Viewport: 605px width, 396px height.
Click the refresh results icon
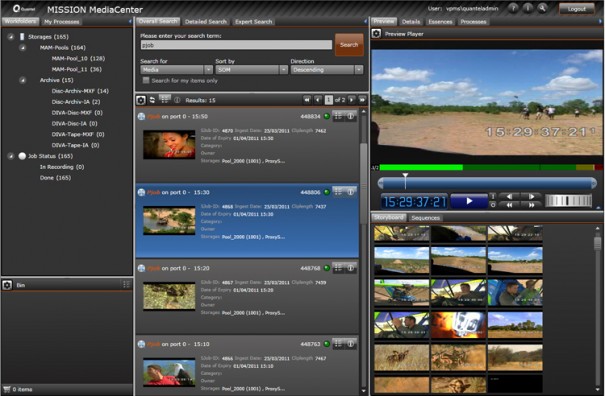(x=152, y=100)
